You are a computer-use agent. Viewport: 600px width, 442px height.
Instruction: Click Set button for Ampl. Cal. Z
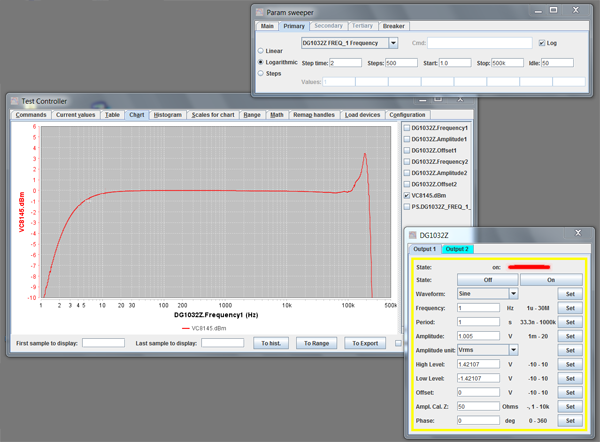click(x=570, y=407)
